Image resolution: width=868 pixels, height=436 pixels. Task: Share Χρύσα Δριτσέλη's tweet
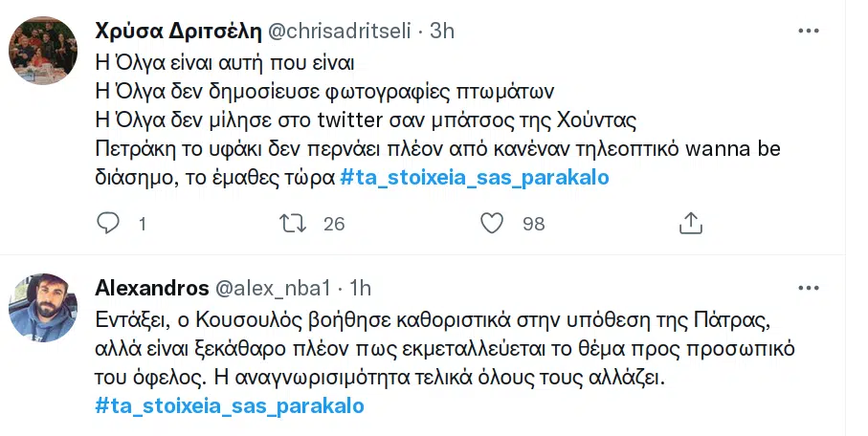[x=690, y=223]
